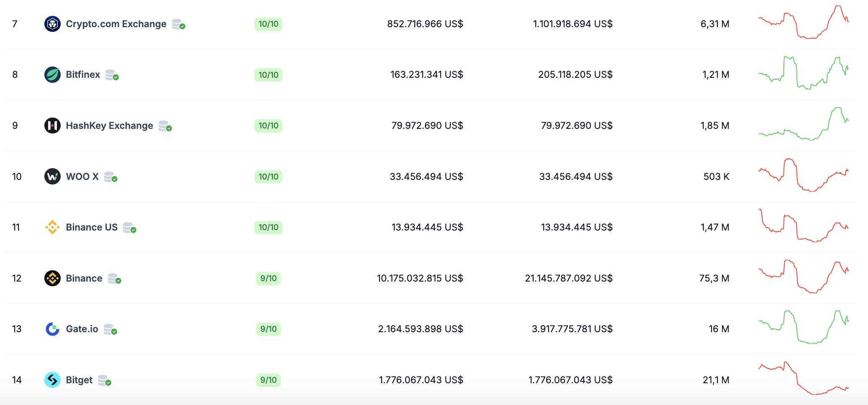
Task: Click the Crypto.com Exchange logo icon
Action: point(52,24)
